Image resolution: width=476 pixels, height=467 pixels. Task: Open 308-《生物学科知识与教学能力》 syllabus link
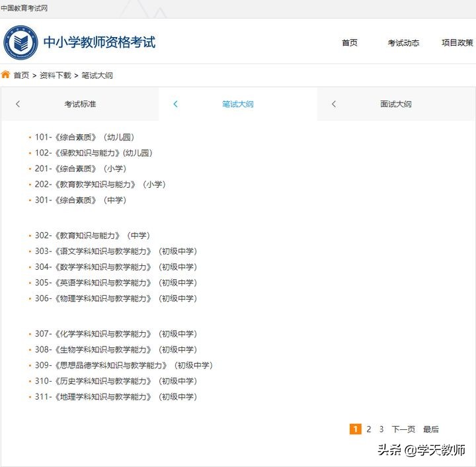(x=116, y=350)
